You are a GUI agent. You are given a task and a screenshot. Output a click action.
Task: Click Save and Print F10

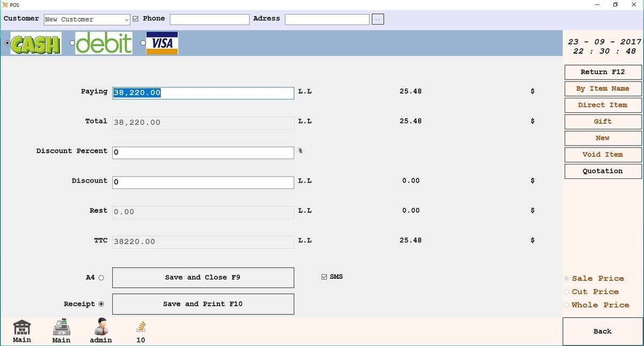pyautogui.click(x=203, y=304)
